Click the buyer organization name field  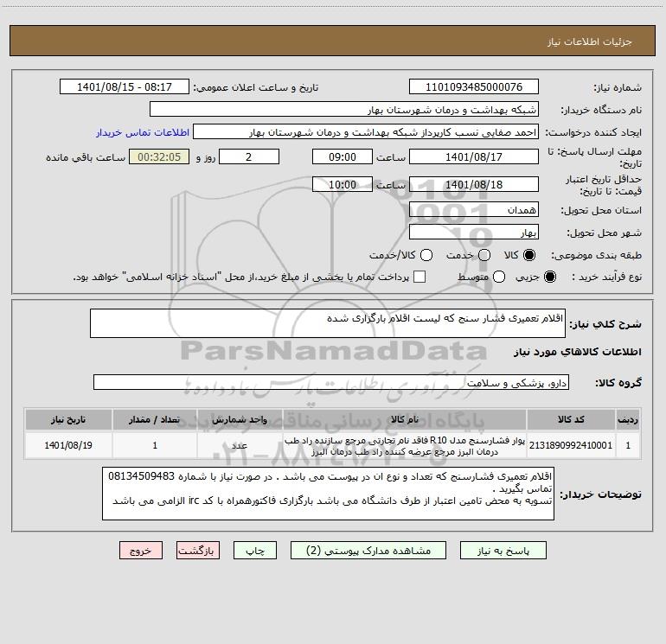[x=344, y=109]
